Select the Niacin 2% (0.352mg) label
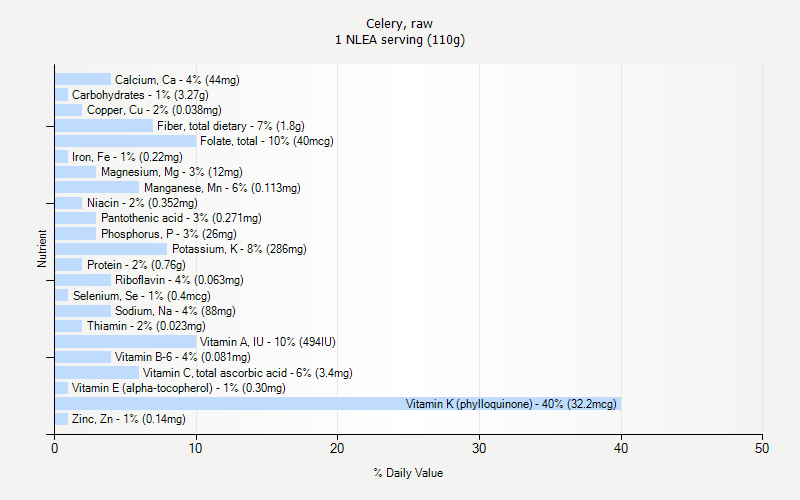 tap(142, 203)
